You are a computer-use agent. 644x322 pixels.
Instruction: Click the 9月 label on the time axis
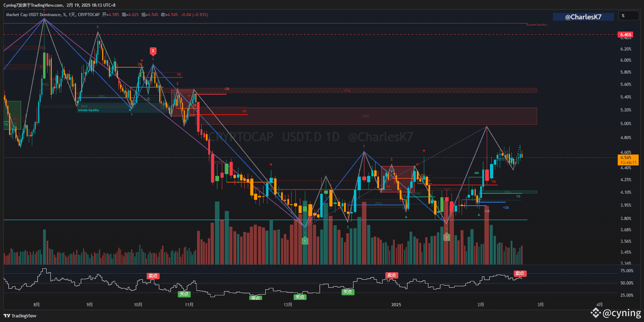[x=90, y=304]
